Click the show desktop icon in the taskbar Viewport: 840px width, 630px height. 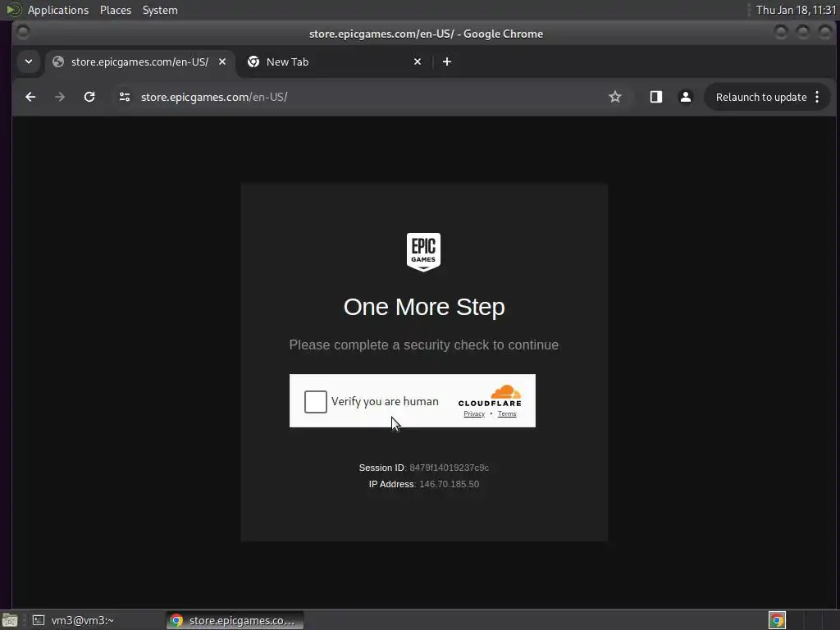[x=10, y=620]
